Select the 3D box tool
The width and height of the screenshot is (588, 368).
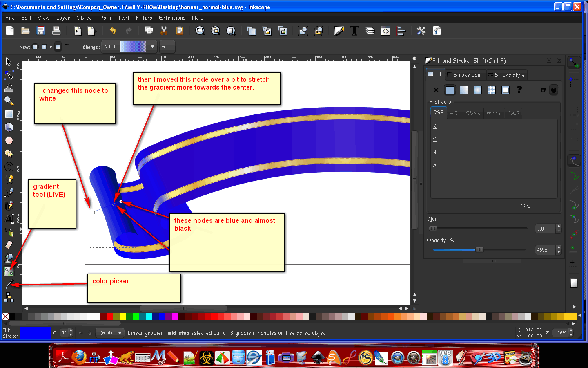9,127
